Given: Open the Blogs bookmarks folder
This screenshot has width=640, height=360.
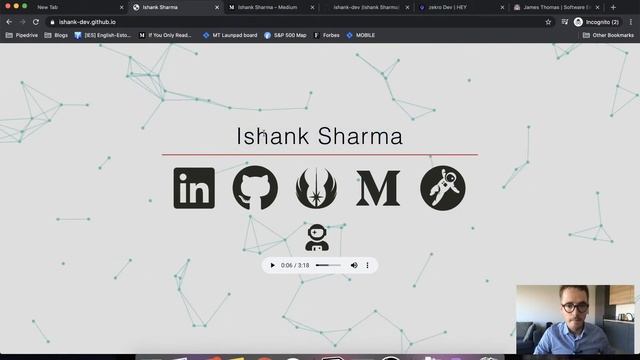Looking at the screenshot, I should click(56, 36).
